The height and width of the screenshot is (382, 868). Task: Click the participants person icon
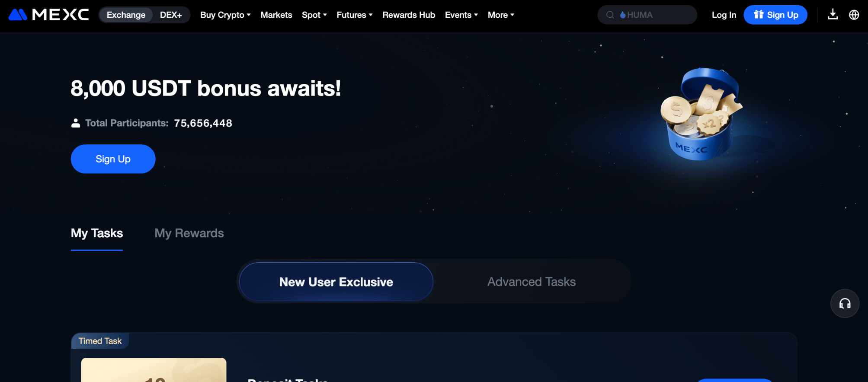point(76,123)
